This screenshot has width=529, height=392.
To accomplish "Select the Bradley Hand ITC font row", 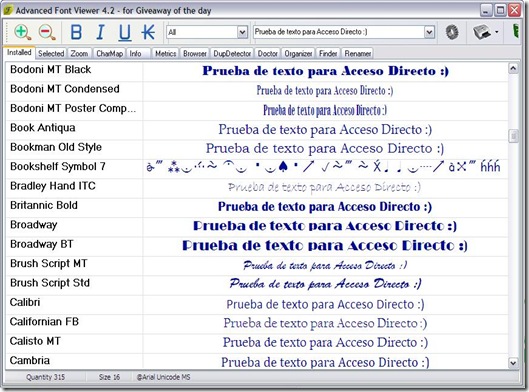I will [257, 188].
